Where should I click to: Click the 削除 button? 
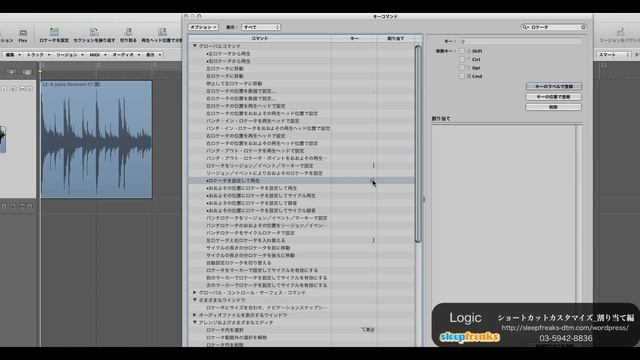pos(553,107)
